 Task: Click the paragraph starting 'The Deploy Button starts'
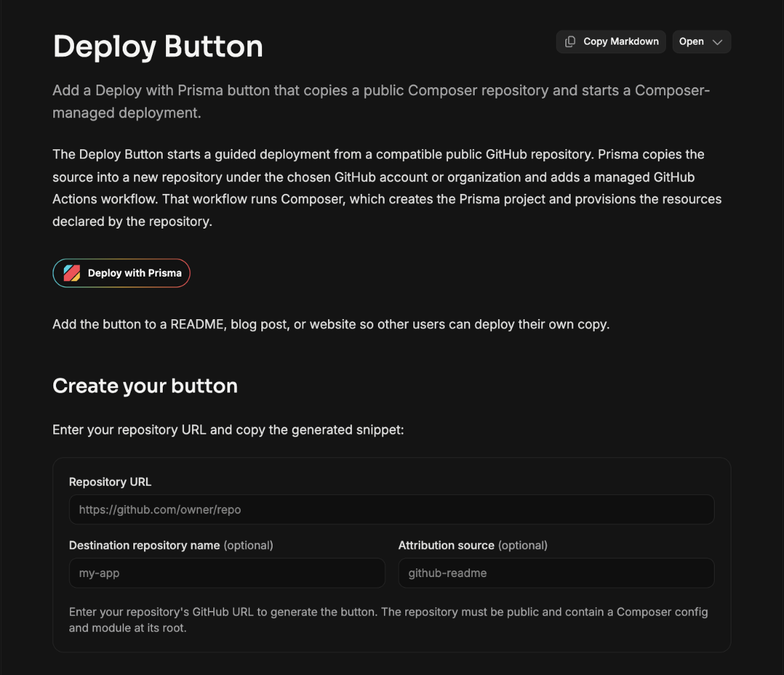point(387,188)
